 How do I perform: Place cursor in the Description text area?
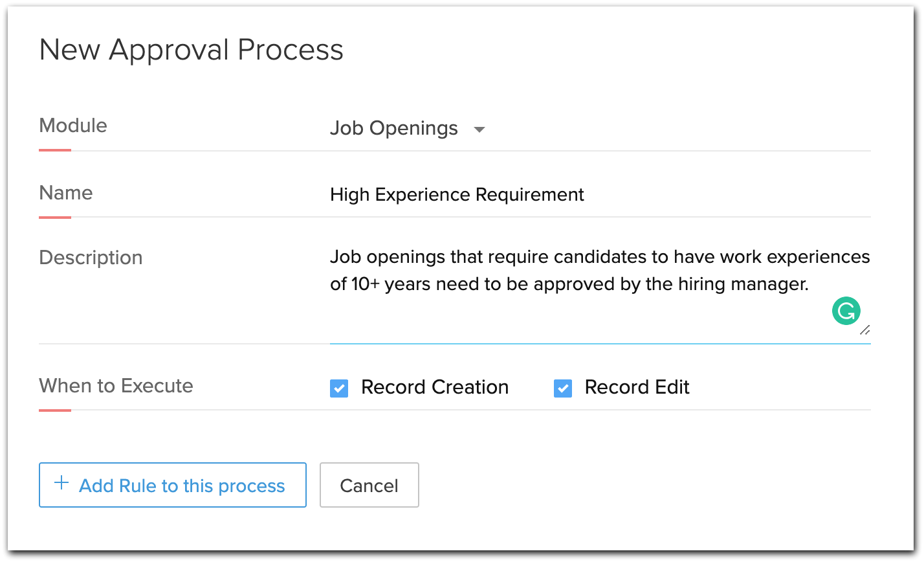click(x=582, y=311)
